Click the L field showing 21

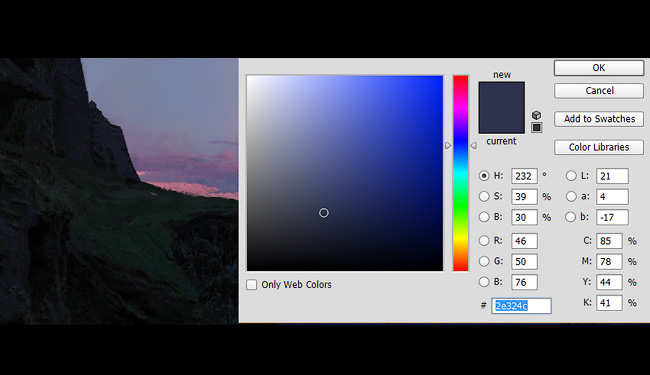point(612,176)
